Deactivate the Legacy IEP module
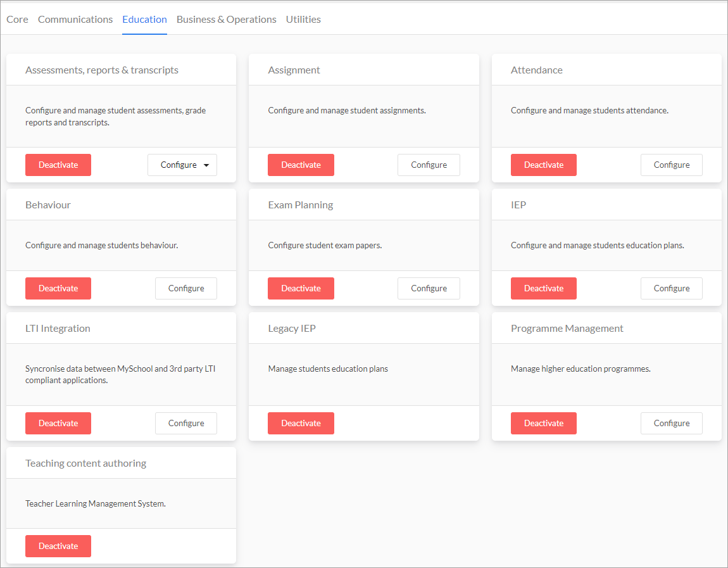Screen dimensions: 728x568 click(301, 423)
